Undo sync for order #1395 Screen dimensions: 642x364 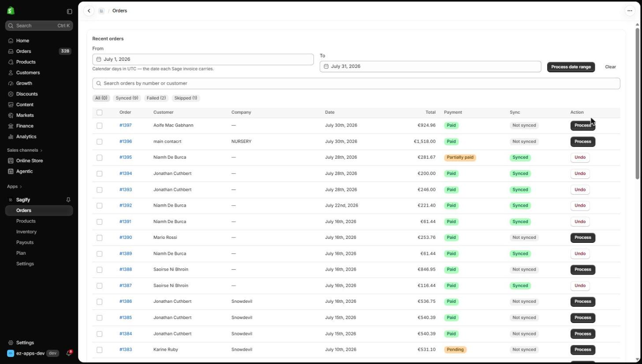coord(580,158)
